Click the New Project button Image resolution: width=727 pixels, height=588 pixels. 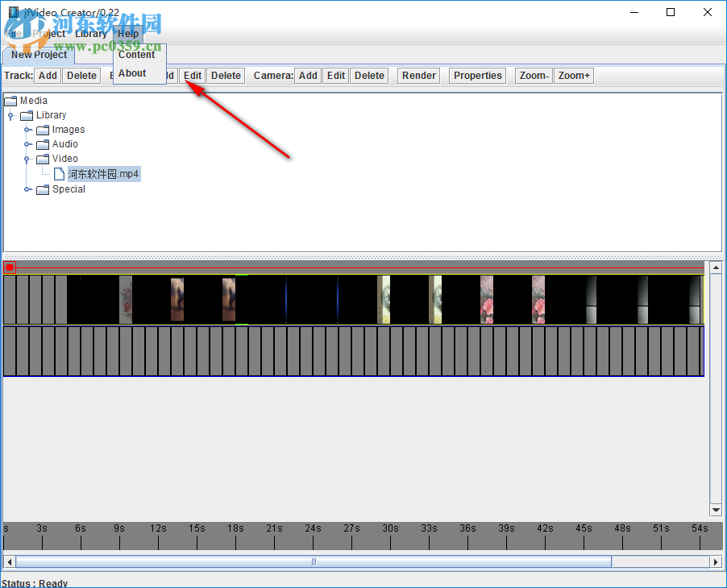[38, 56]
